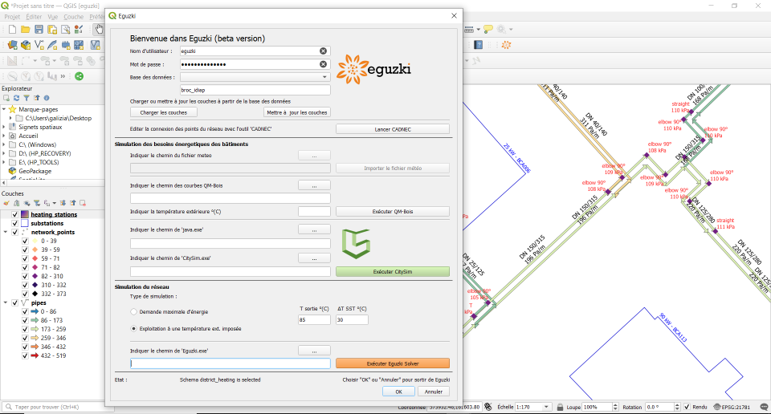
Task: Click the heating_stations layer color swatch
Action: pos(24,214)
